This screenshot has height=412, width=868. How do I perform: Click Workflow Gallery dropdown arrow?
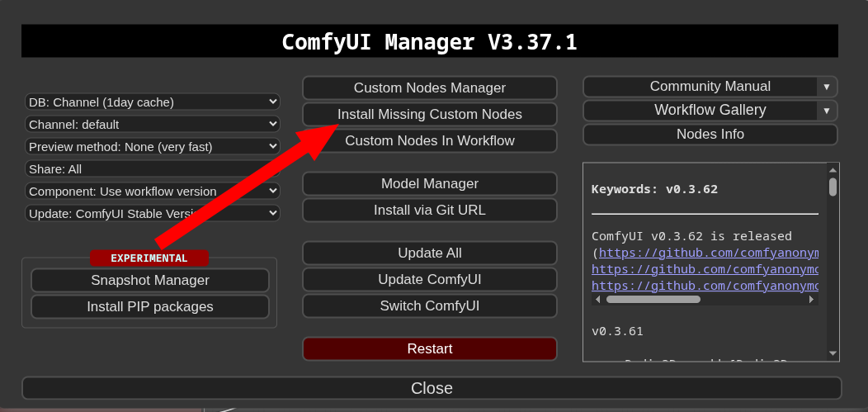point(827,111)
